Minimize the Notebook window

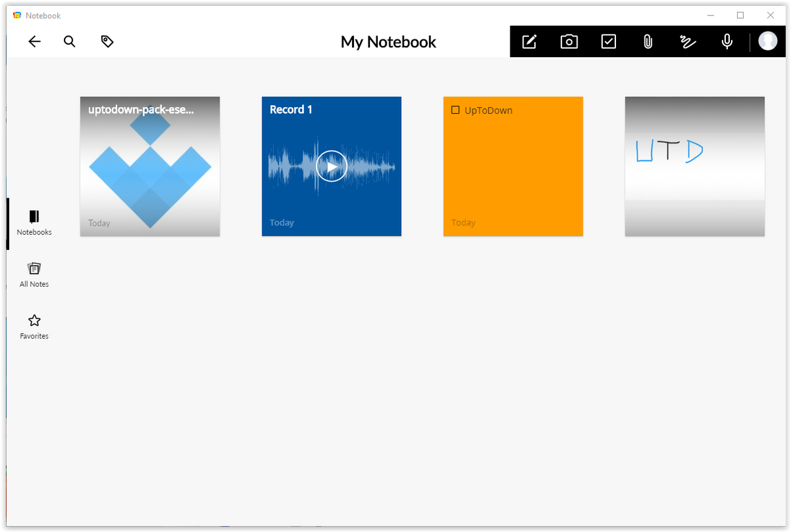(711, 16)
